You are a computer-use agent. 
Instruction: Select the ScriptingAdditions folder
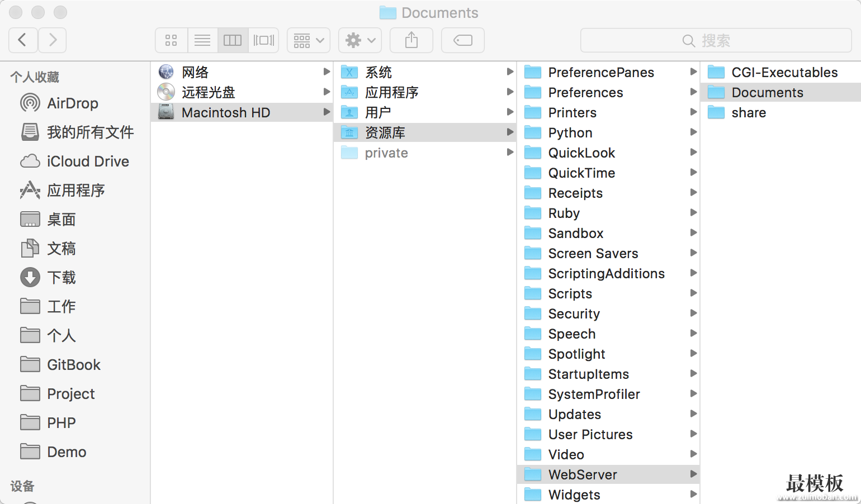(609, 273)
